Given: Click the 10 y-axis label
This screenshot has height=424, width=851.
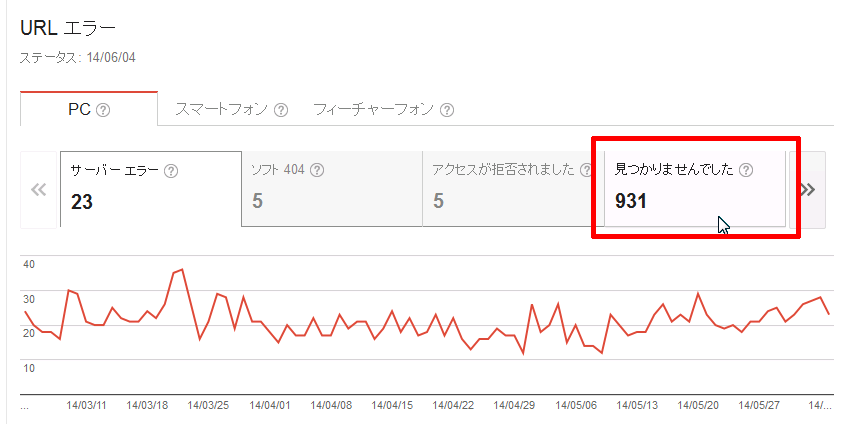Looking at the screenshot, I should point(29,369).
